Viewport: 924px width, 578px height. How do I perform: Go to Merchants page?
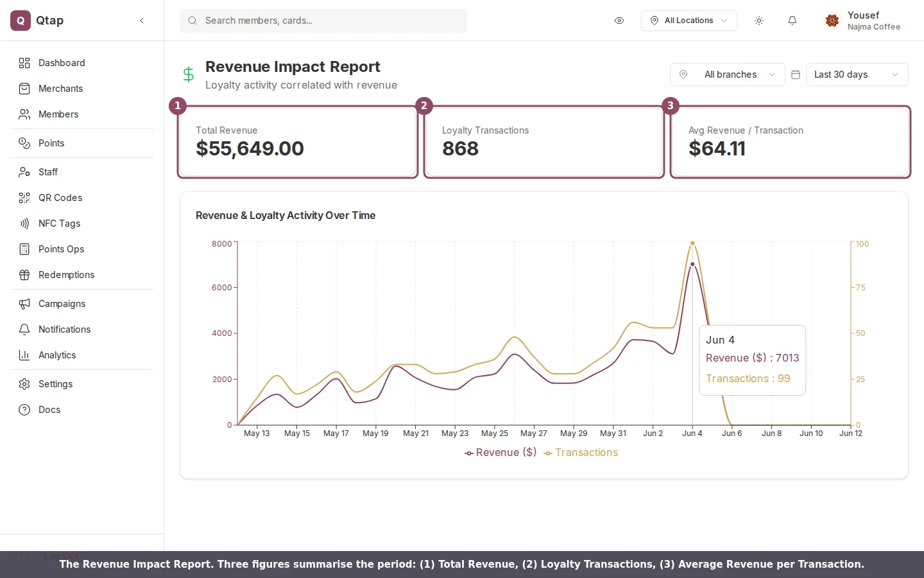click(82, 89)
